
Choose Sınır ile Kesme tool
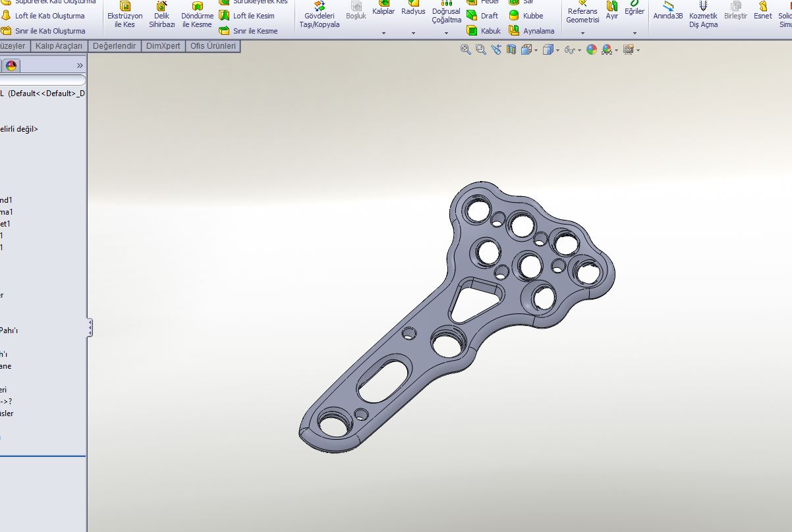[x=248, y=31]
